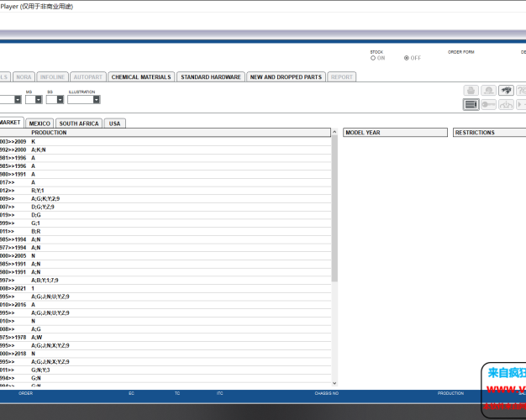Select the row ending 2016 with production A
Viewport: 526px width, 420px height.
pyautogui.click(x=166, y=305)
